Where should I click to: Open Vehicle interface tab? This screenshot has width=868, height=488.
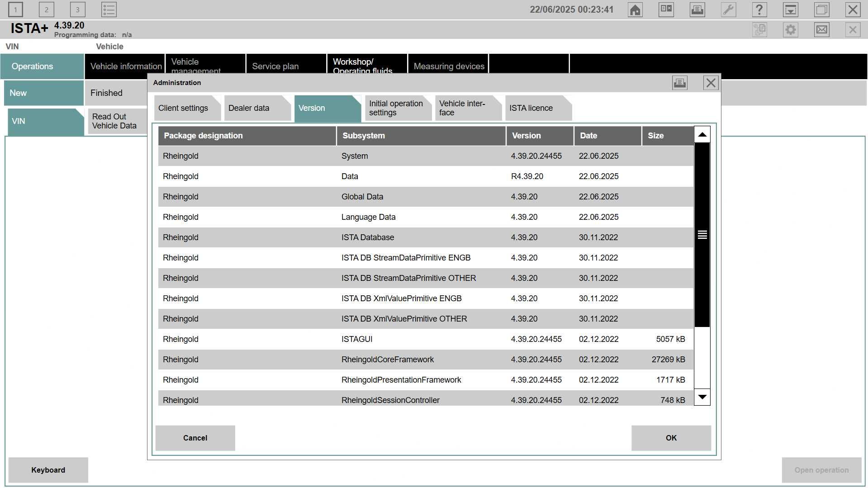coord(468,108)
